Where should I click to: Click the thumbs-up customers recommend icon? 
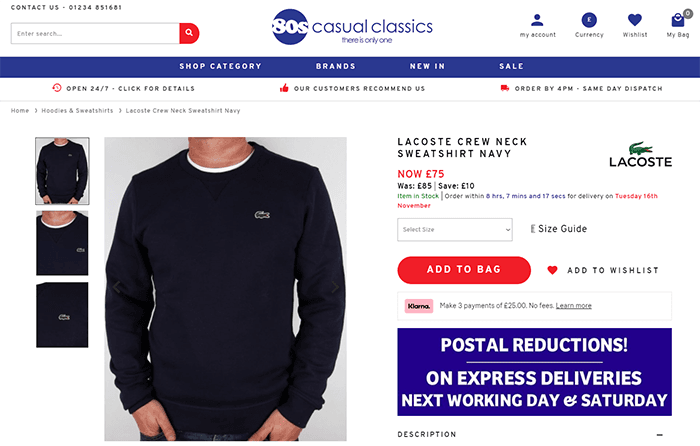[x=284, y=88]
